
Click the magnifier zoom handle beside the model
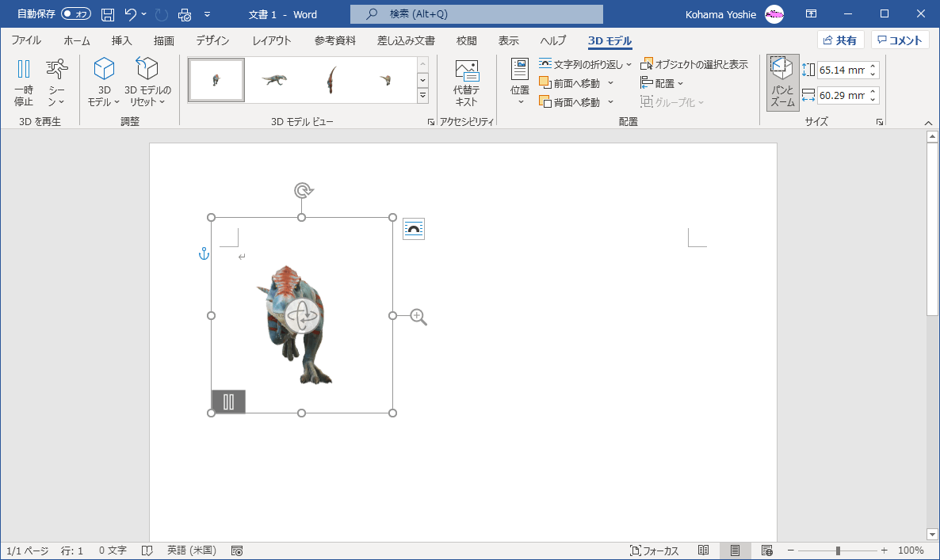(418, 318)
